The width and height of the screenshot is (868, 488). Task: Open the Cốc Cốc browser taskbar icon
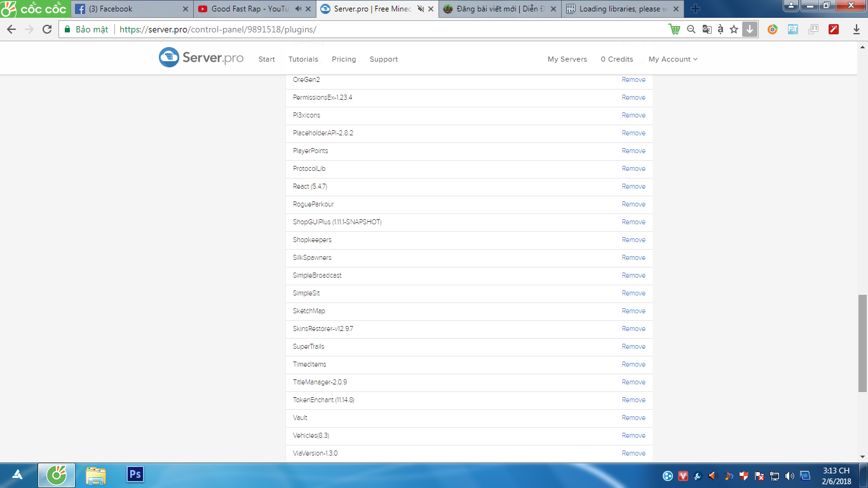click(x=57, y=475)
